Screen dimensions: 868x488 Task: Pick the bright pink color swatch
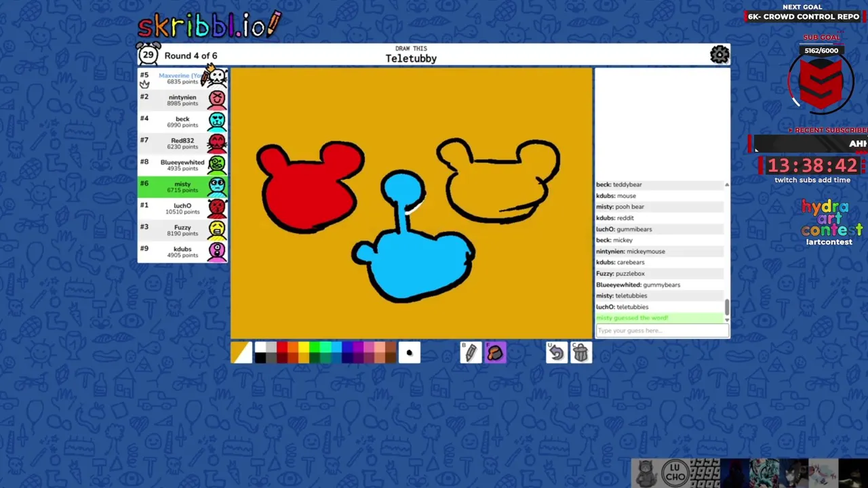pyautogui.click(x=369, y=347)
